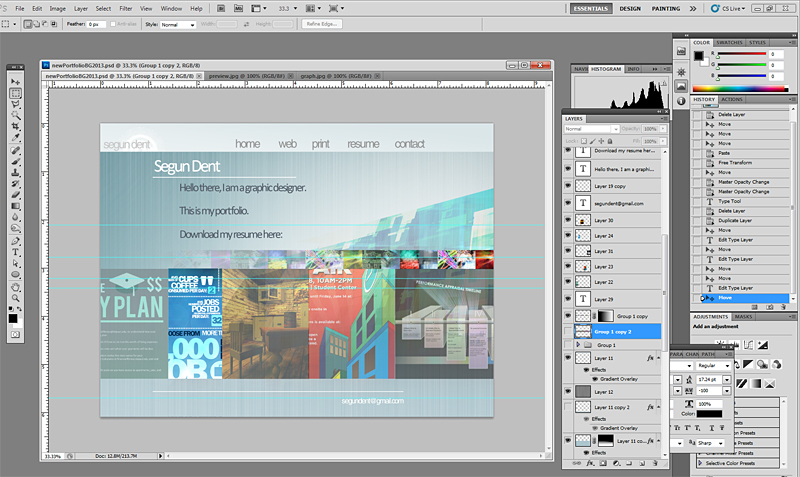Open the Window menu
This screenshot has height=477, width=800.
pyautogui.click(x=171, y=9)
